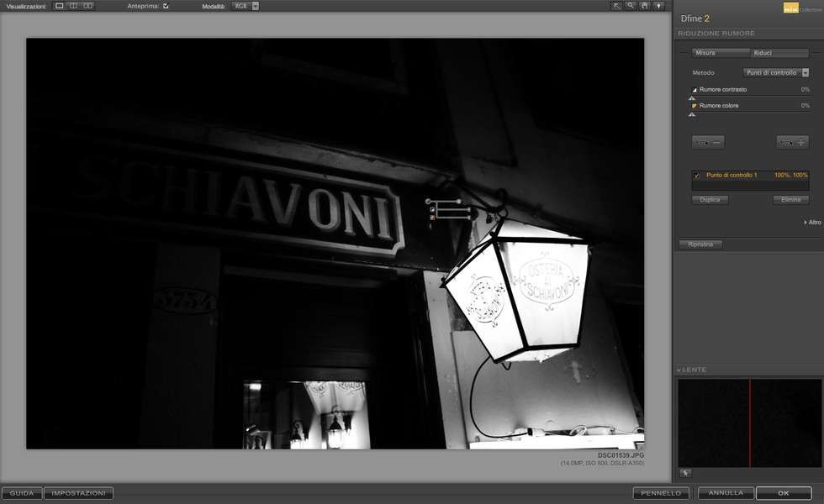Select side-by-side preview view icon
Image resolution: width=824 pixels, height=504 pixels.
click(88, 6)
